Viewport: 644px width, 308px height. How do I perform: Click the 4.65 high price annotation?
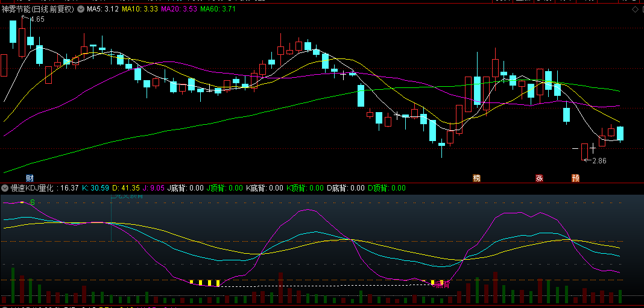click(x=37, y=19)
